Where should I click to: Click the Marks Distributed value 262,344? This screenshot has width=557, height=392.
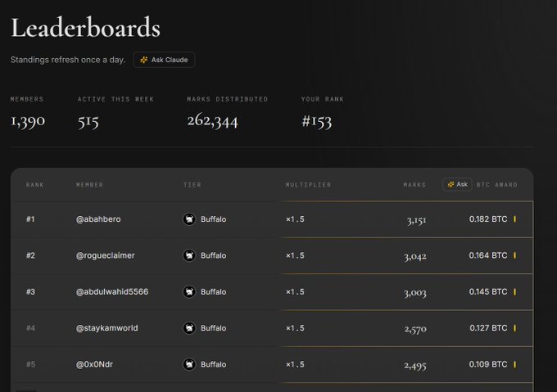212,121
